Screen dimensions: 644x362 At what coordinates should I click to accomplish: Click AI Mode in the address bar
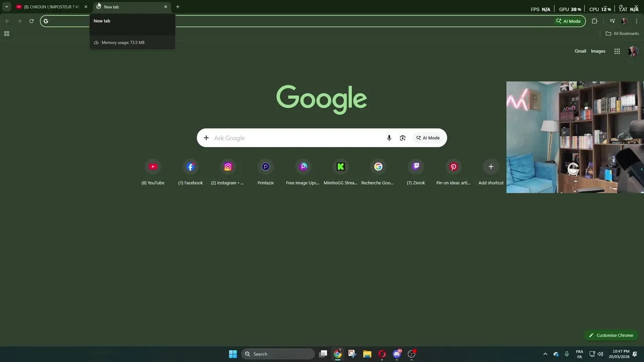[x=569, y=21]
